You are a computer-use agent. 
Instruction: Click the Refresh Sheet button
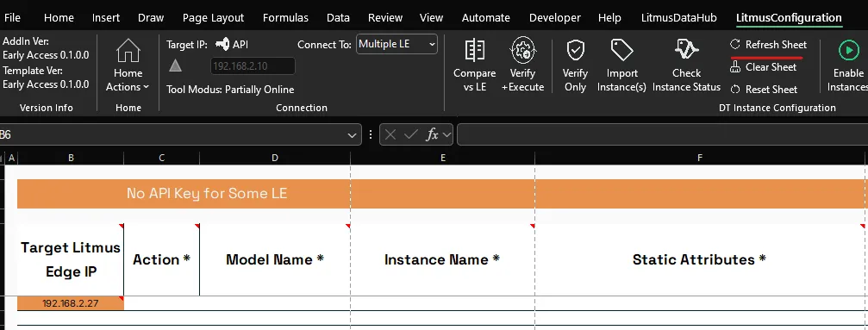tap(768, 45)
